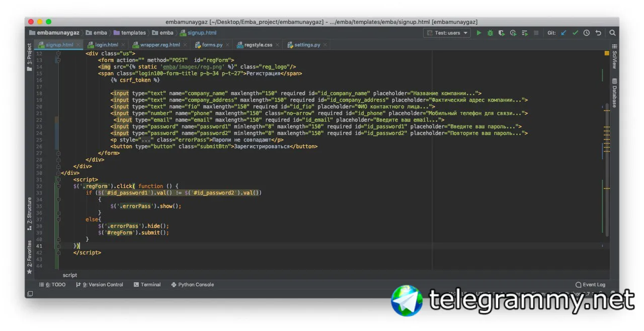Click the concurrency diagram run icon
644x331 pixels.
tap(525, 33)
